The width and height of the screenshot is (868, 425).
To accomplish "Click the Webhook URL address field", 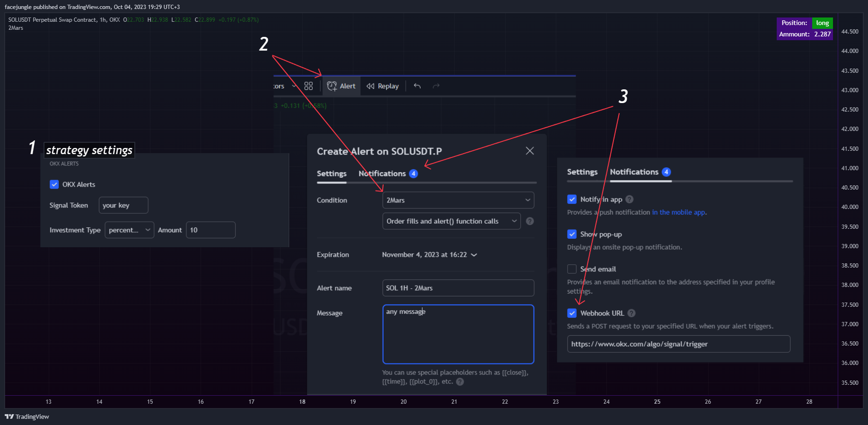I will tap(679, 344).
